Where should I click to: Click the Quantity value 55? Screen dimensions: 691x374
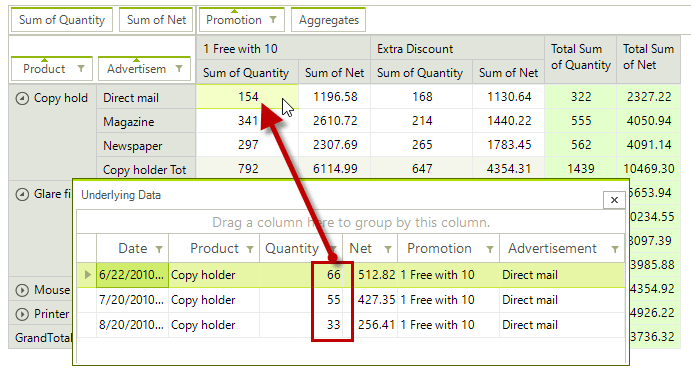pyautogui.click(x=301, y=300)
